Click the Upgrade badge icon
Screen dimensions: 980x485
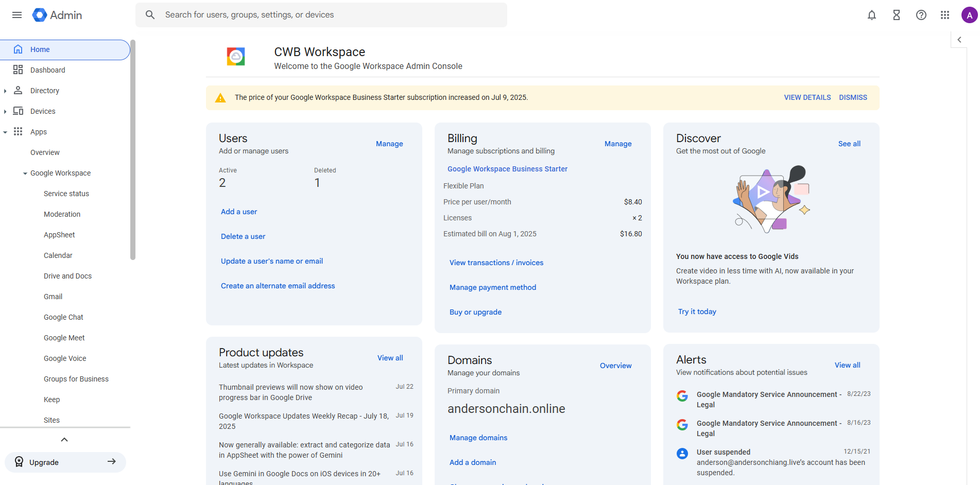19,462
